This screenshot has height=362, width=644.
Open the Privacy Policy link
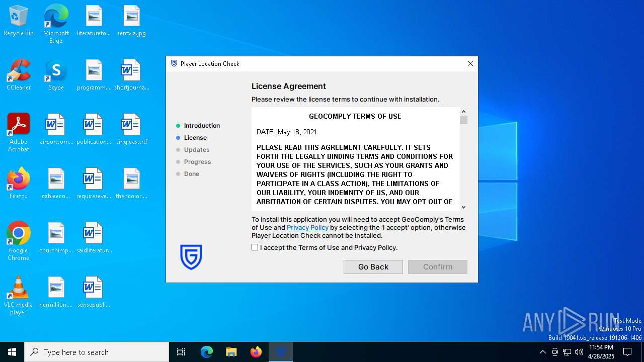coord(307,228)
